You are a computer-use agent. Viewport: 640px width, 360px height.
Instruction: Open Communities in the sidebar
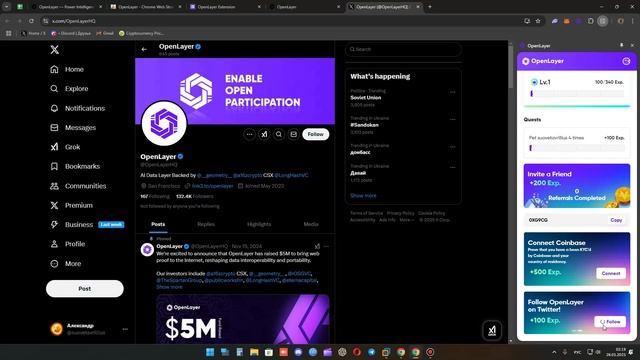pos(78,186)
